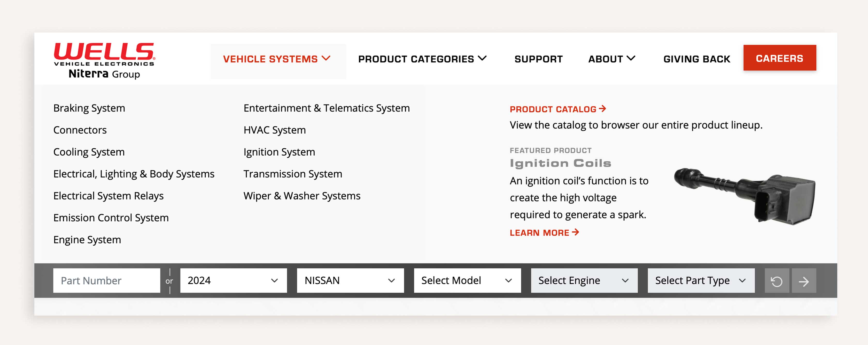Go to Electrical System Relays
This screenshot has height=345, width=868.
click(x=109, y=196)
